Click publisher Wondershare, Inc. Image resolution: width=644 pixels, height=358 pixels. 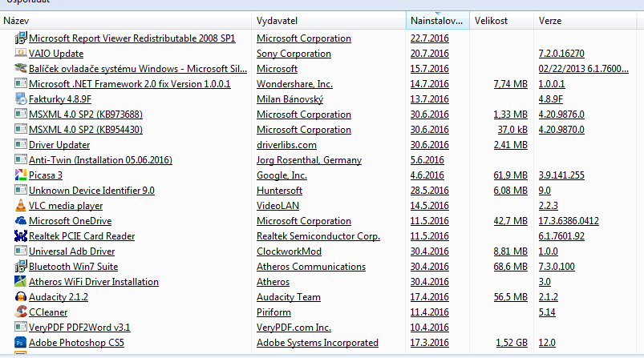294,83
